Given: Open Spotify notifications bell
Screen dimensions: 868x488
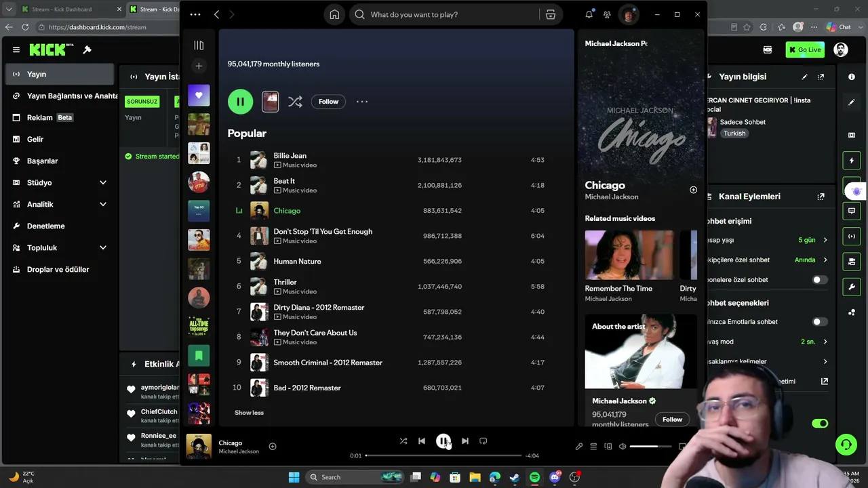Looking at the screenshot, I should pos(589,14).
